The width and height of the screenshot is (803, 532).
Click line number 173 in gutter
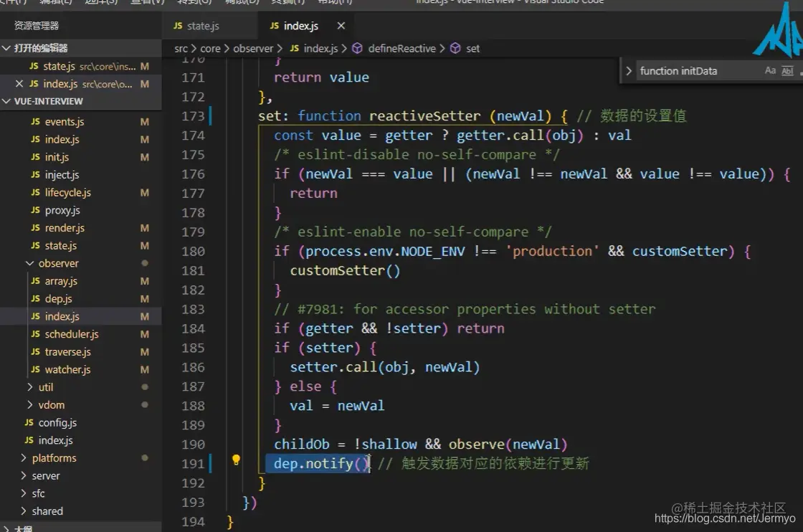pos(193,116)
